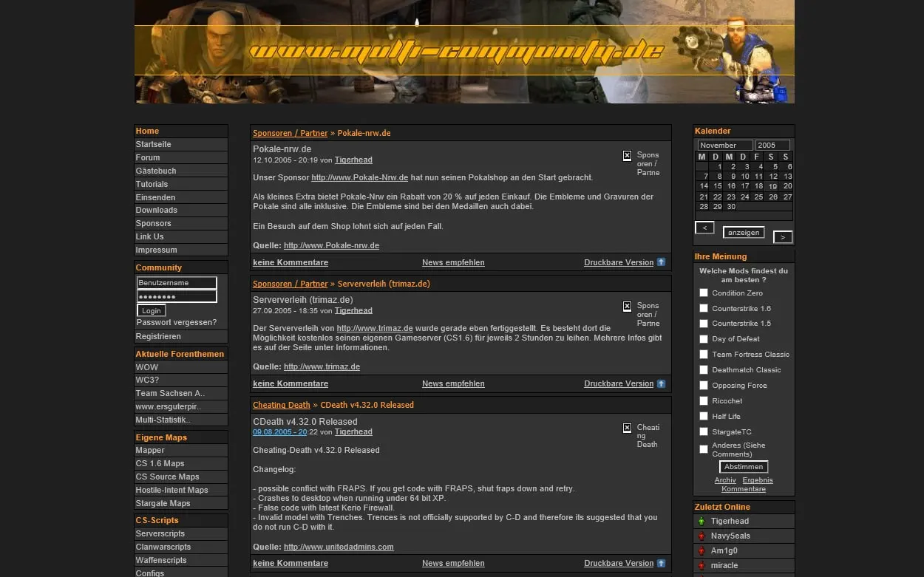Click the www.multi-community.de header banner
The image size is (924, 577).
tap(464, 52)
